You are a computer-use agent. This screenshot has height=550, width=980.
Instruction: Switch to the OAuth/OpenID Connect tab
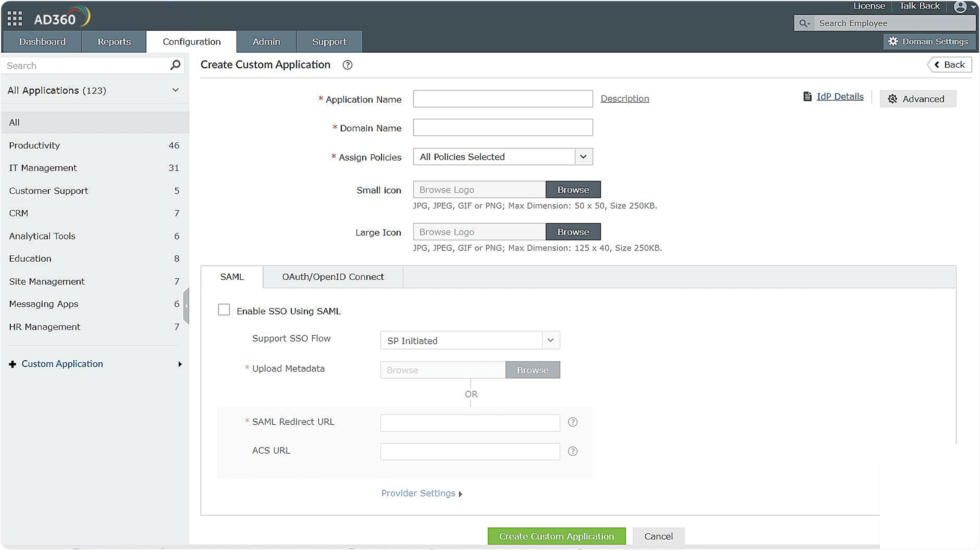333,277
